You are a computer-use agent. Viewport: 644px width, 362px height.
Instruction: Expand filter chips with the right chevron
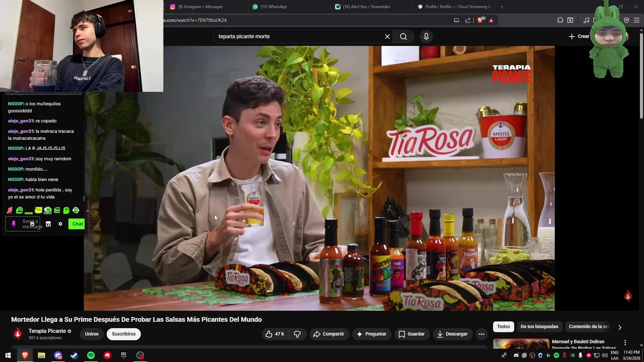620,327
